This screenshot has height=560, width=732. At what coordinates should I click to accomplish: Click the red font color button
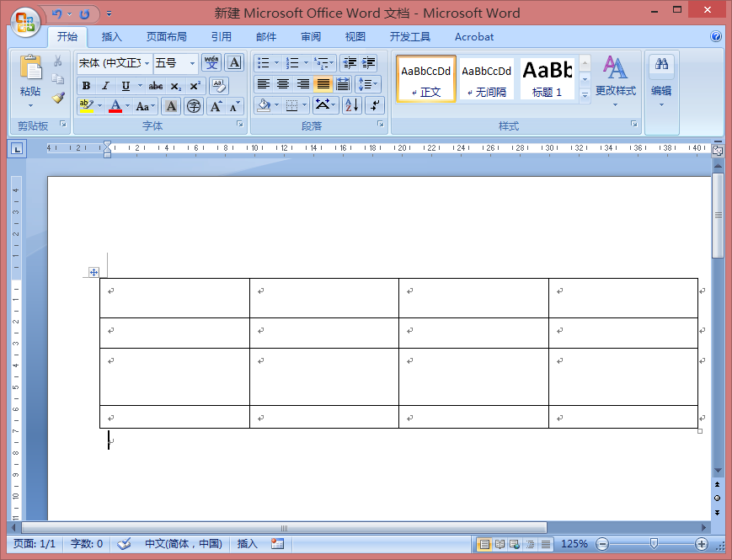click(x=115, y=106)
